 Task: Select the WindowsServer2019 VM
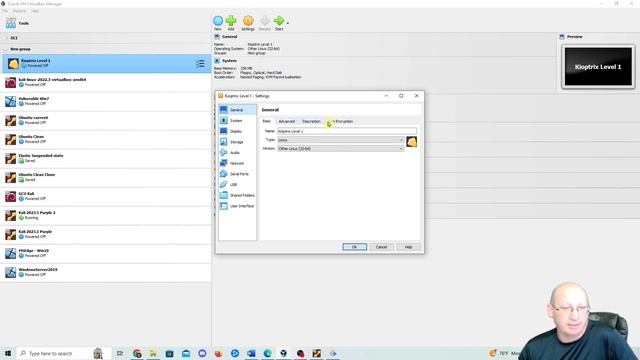(106, 272)
